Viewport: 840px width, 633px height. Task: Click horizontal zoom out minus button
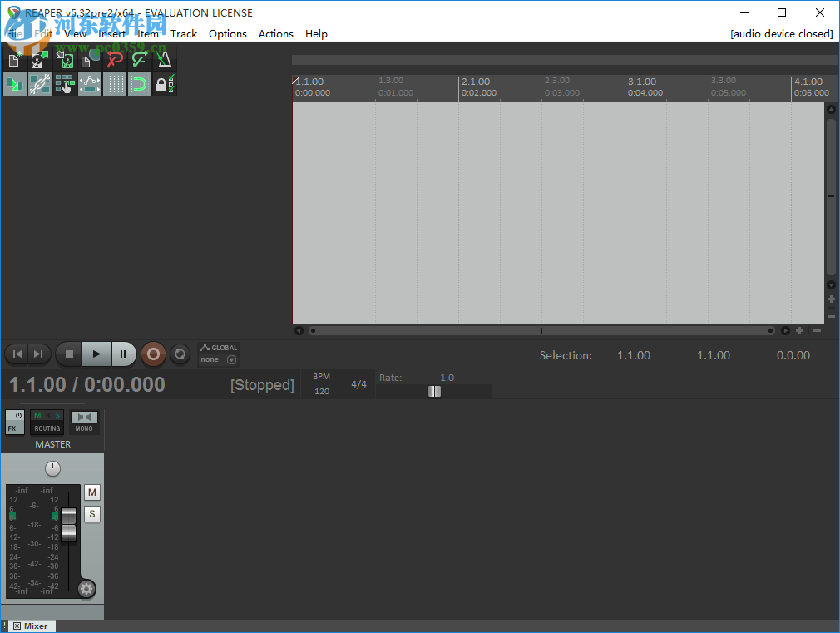(817, 331)
